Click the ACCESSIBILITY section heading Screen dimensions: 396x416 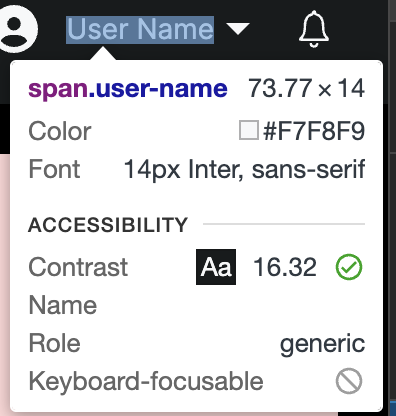pyautogui.click(x=108, y=225)
